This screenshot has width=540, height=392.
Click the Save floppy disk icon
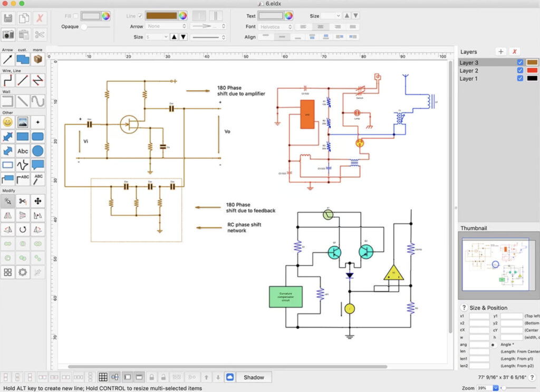[8, 18]
